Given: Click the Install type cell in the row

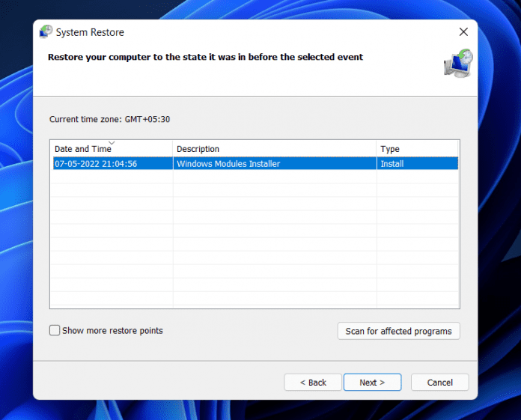Looking at the screenshot, I should coord(391,163).
